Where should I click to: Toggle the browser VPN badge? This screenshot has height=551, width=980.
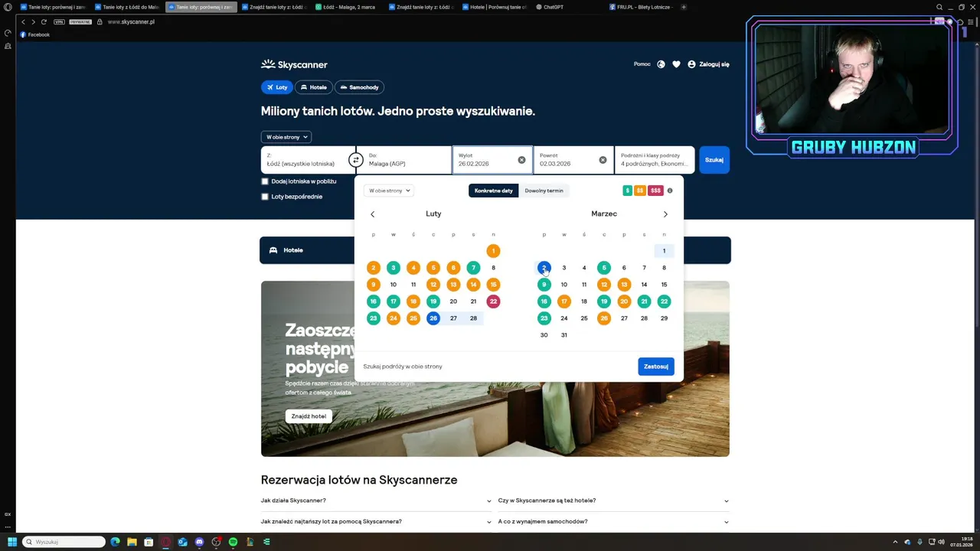(59, 22)
